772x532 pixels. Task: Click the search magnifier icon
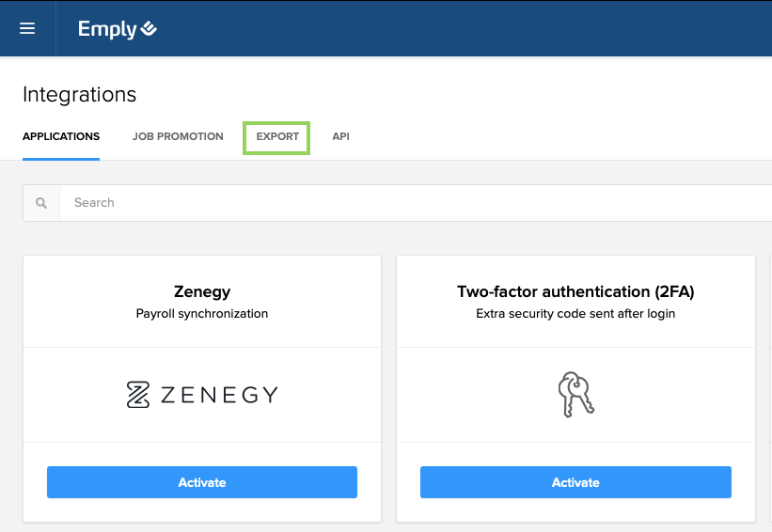pyautogui.click(x=41, y=203)
